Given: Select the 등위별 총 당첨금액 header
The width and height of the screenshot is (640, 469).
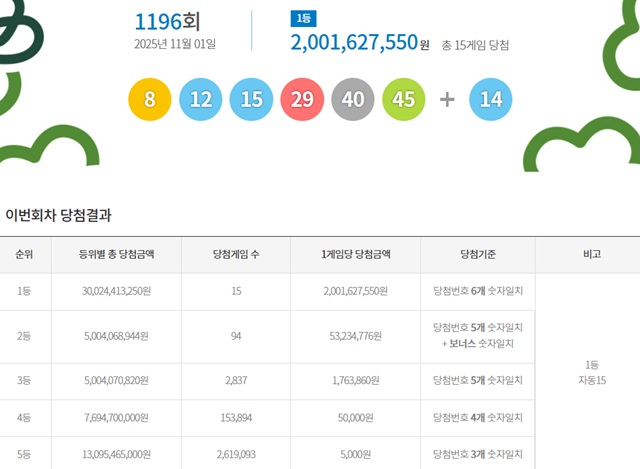Looking at the screenshot, I should point(116,255).
